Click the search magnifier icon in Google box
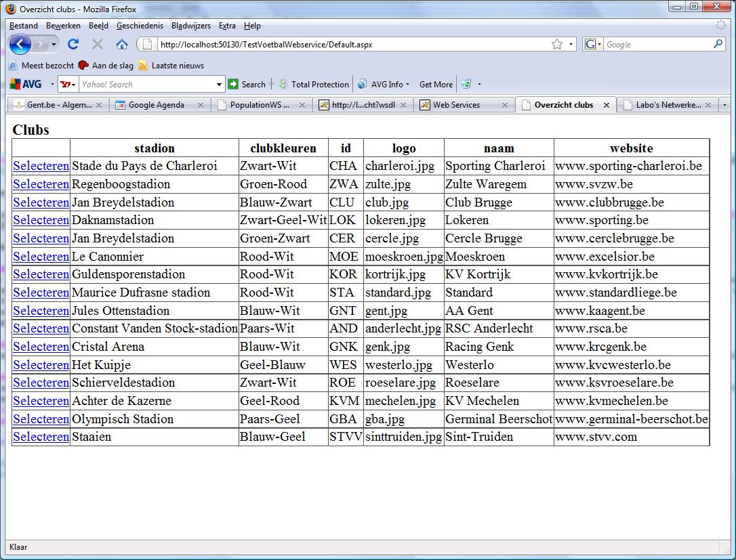Viewport: 736px width, 560px height. pyautogui.click(x=718, y=45)
